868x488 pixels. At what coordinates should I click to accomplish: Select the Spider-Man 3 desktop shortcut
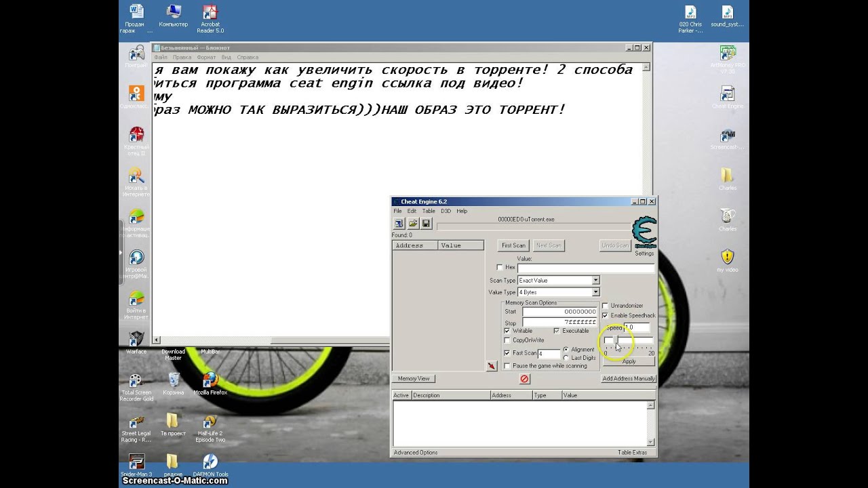click(136, 462)
